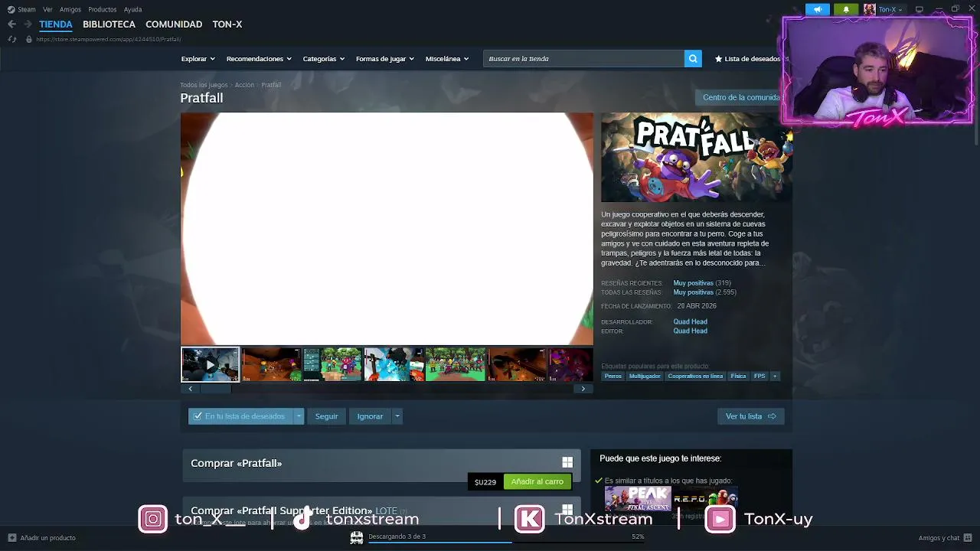Screen dimensions: 980x551
Task: Open the Productos menu
Action: [x=102, y=9]
